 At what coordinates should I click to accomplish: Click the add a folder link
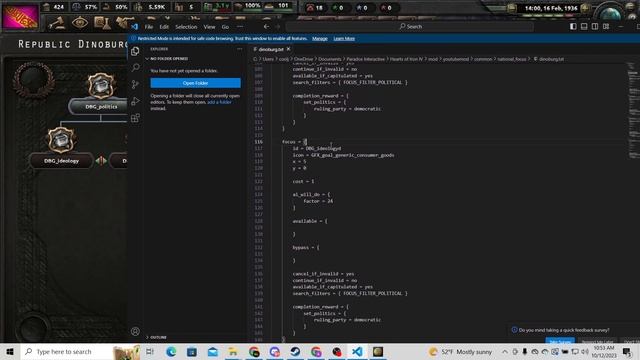click(x=219, y=102)
